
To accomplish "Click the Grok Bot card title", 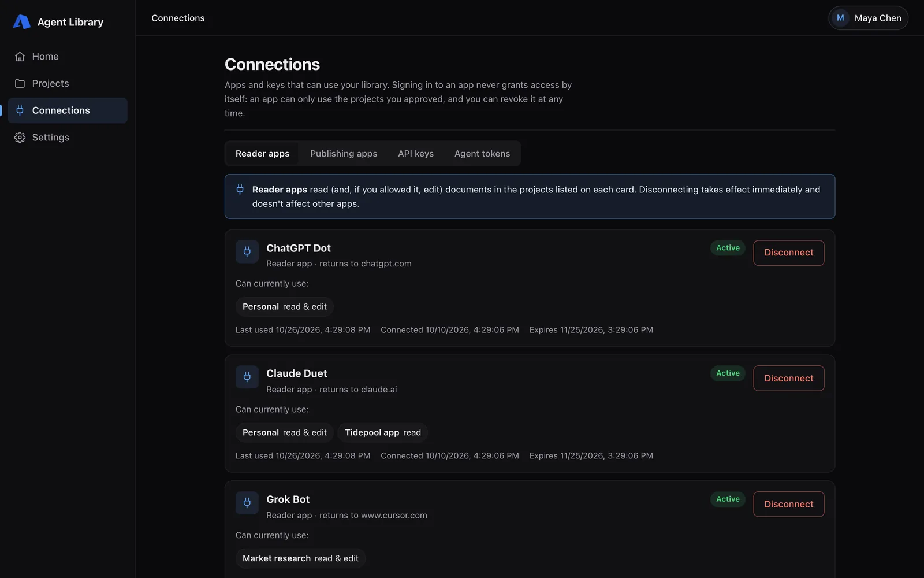I will [288, 499].
